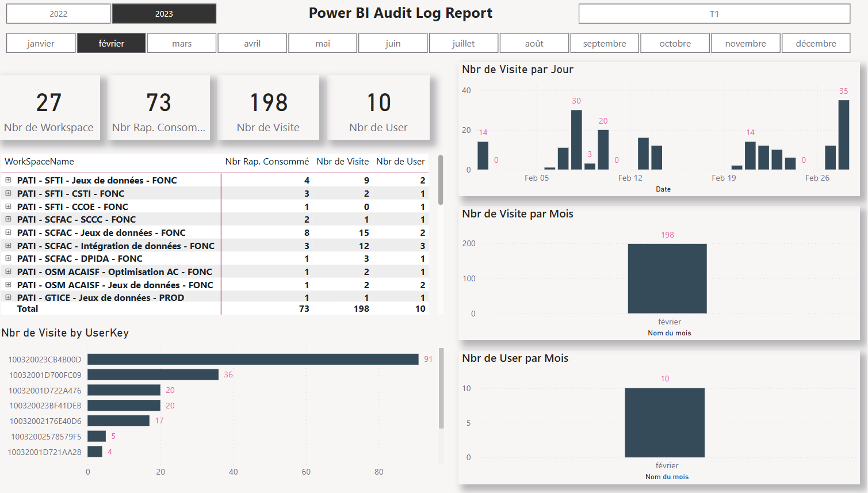Image resolution: width=868 pixels, height=493 pixels.
Task: Choose décembre in the month slicer
Action: pyautogui.click(x=816, y=43)
